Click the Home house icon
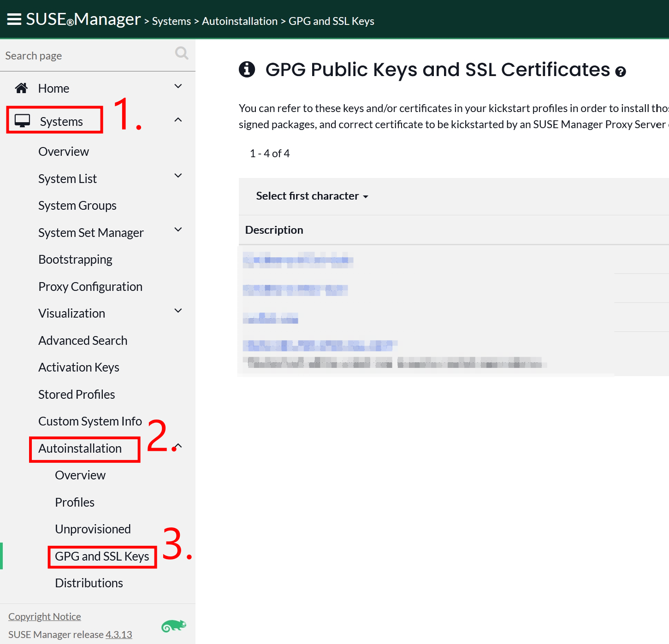669x644 pixels. coord(21,88)
